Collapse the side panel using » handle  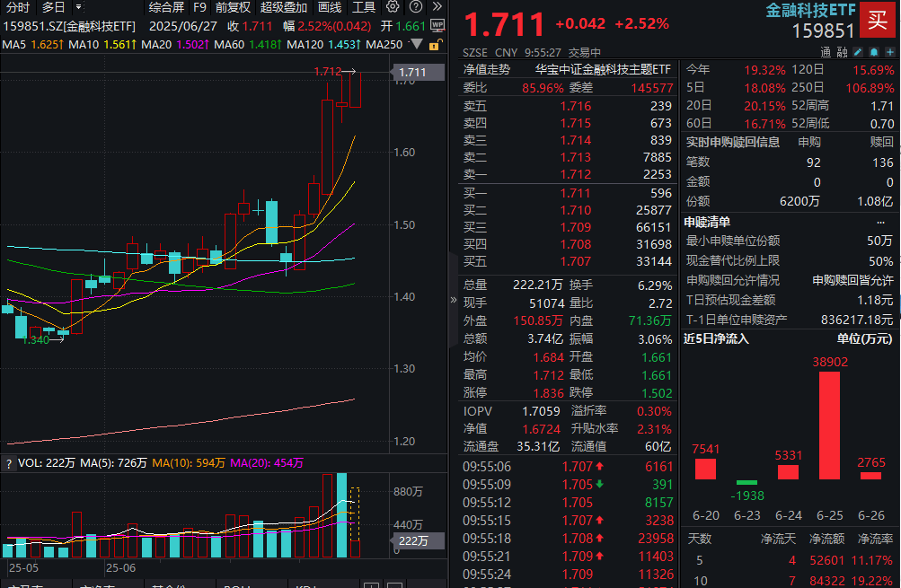(x=454, y=300)
